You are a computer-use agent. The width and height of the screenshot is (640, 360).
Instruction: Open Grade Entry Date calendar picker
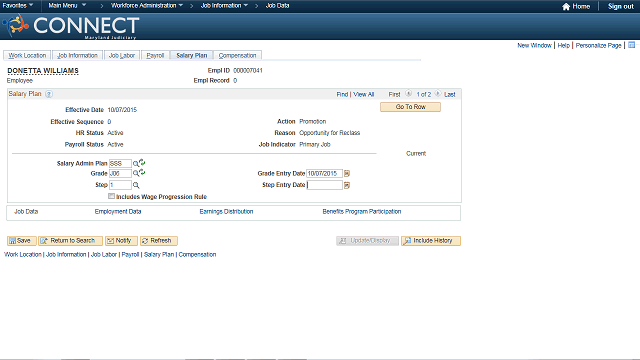tap(347, 173)
